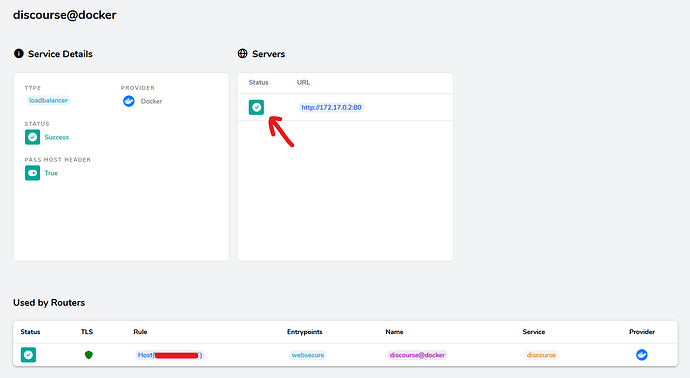
Task: Open the http://172.17.0.2:80 server URL
Action: click(x=331, y=107)
